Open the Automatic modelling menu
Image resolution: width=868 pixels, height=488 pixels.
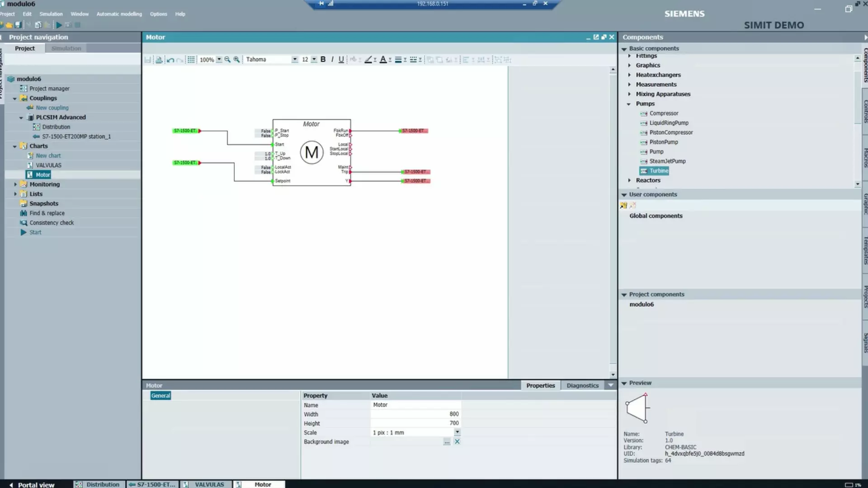tap(119, 14)
